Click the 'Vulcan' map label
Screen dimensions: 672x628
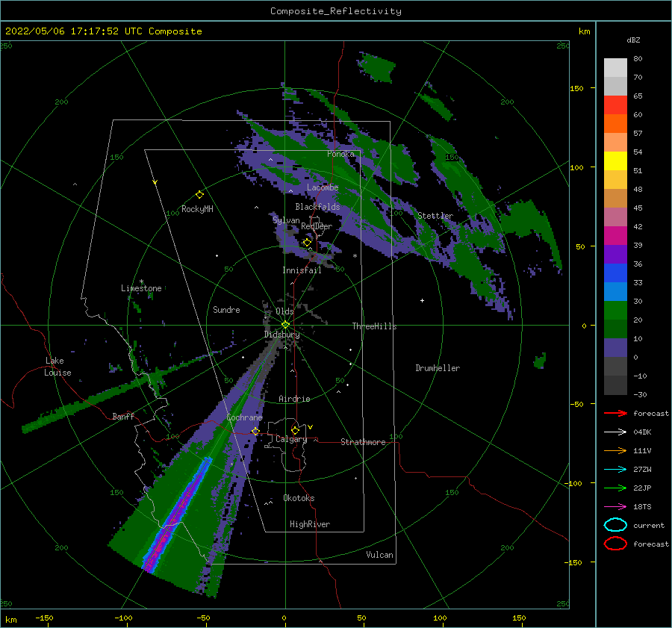pos(379,555)
